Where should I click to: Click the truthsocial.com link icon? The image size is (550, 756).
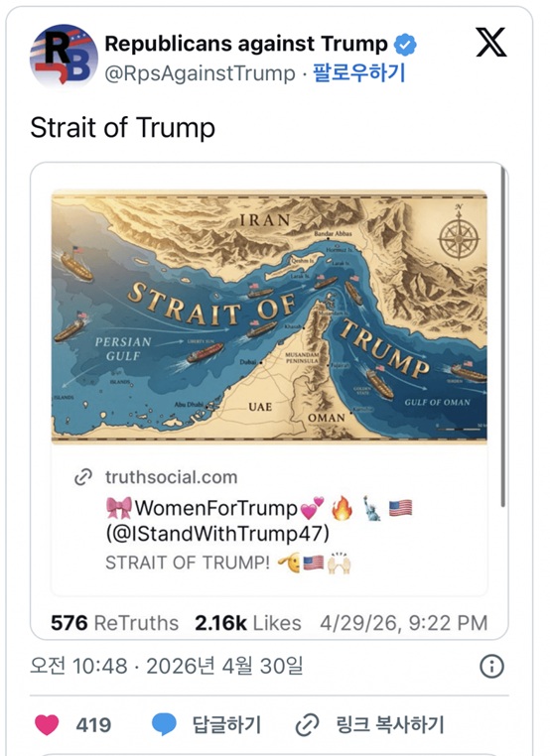pos(83,477)
